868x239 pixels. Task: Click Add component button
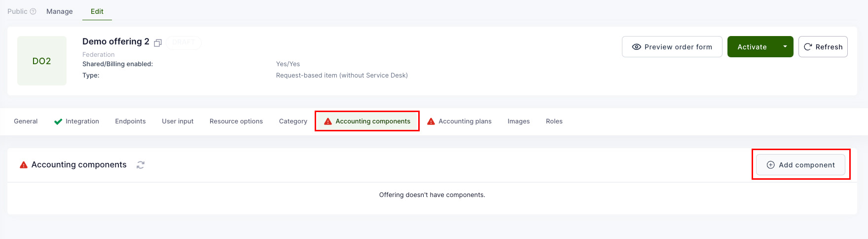(x=800, y=165)
